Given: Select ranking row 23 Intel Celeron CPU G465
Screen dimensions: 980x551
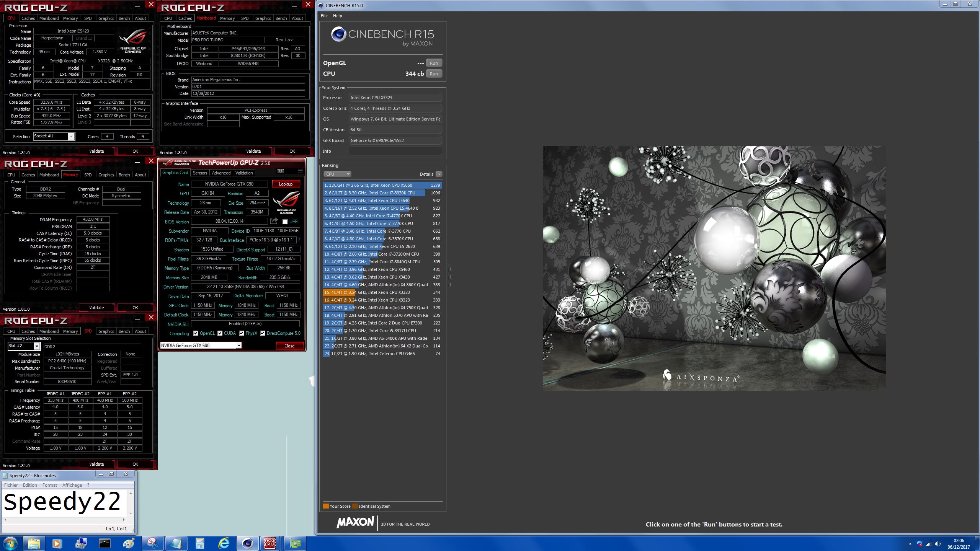Looking at the screenshot, I should (x=382, y=354).
